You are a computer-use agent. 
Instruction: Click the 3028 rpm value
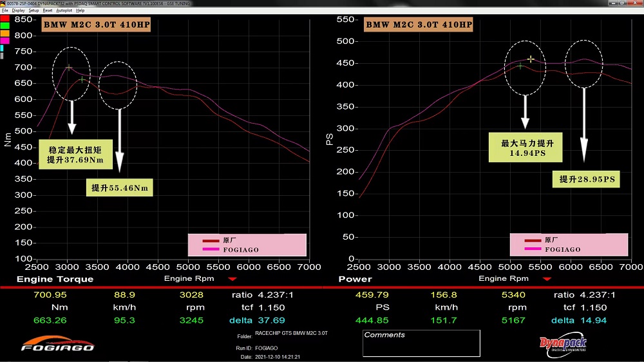click(x=191, y=294)
